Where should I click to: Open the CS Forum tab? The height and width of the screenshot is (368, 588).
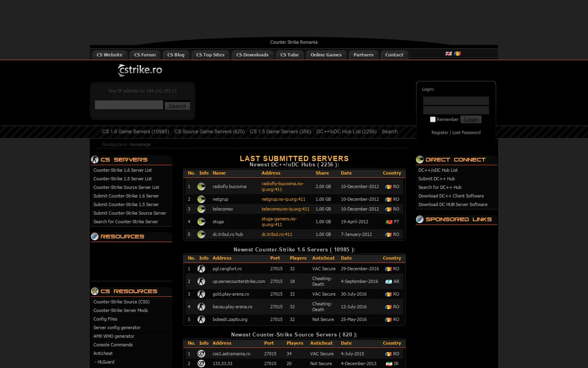pos(145,55)
